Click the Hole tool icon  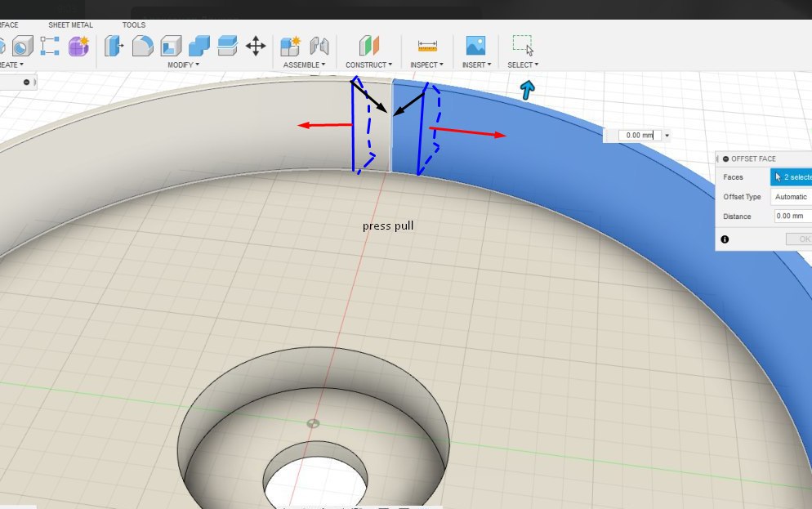21,46
